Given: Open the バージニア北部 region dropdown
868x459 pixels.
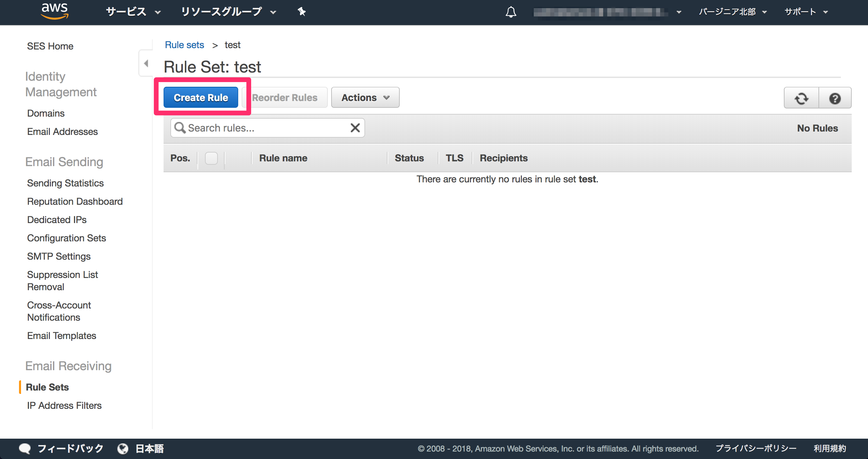Looking at the screenshot, I should (x=733, y=12).
